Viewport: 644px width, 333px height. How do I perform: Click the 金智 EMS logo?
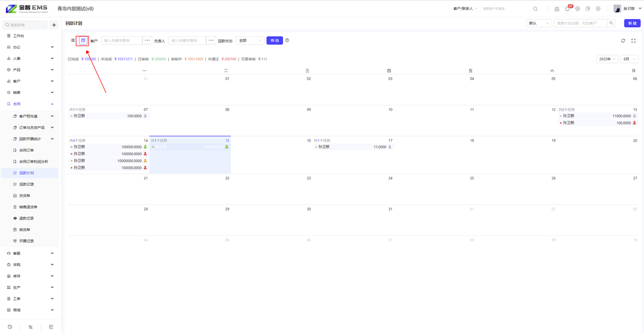tap(27, 9)
